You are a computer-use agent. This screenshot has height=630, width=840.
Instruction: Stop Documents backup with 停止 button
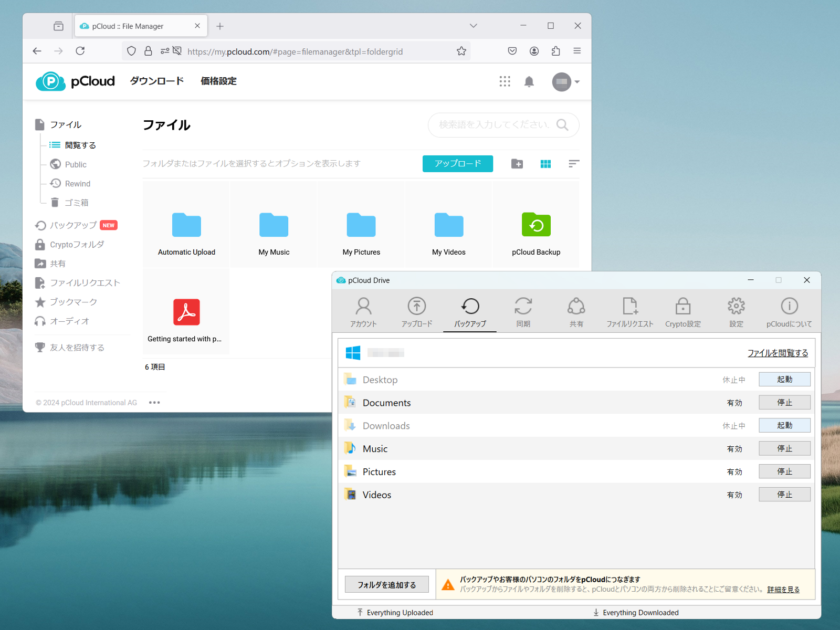click(x=784, y=403)
